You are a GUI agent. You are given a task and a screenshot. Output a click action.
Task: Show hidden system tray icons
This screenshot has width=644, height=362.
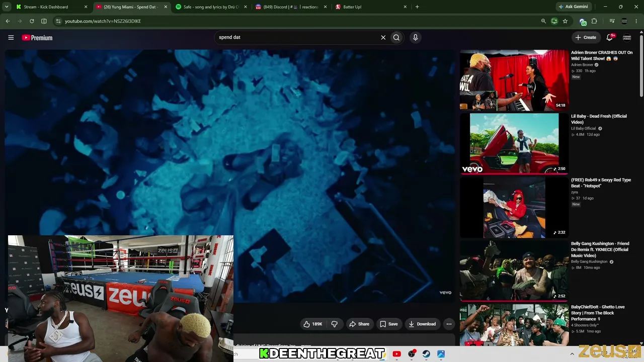[572, 354]
